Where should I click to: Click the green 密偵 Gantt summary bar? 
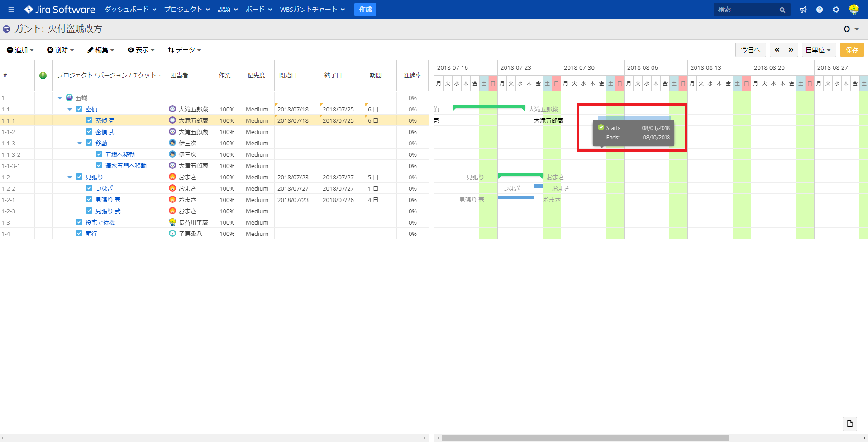pyautogui.click(x=489, y=108)
